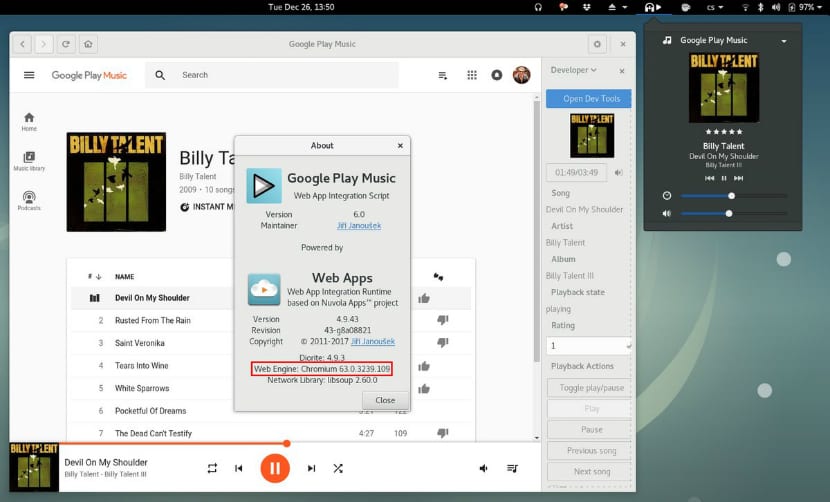This screenshot has width=830, height=502.
Task: Thumbs down Saint Veronika
Action: [443, 343]
